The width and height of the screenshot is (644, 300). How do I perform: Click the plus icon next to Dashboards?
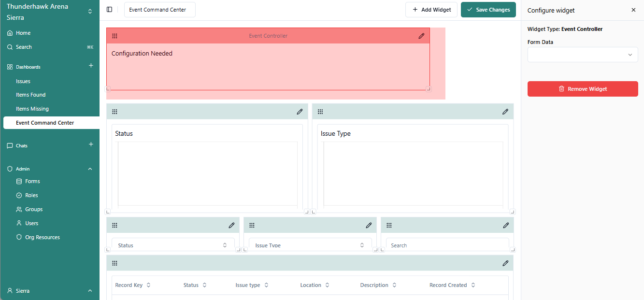pyautogui.click(x=91, y=66)
